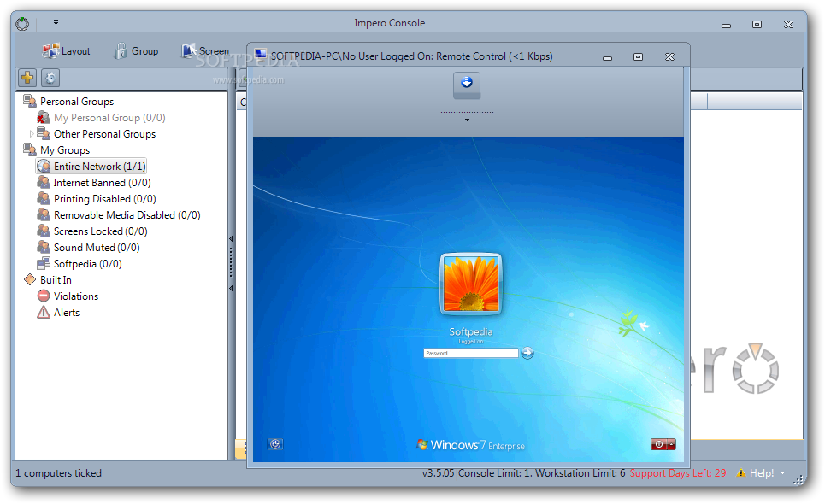The width and height of the screenshot is (825, 504).
Task: Open Alerts built-in view
Action: (x=67, y=313)
